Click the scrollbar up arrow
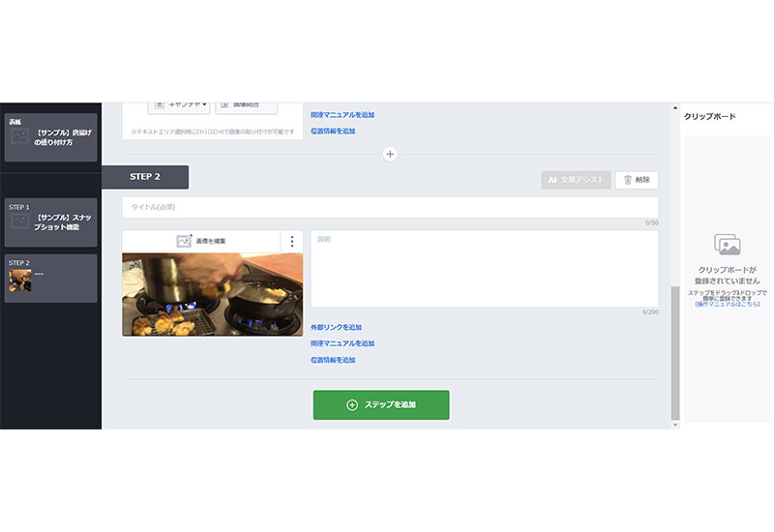 (675, 107)
